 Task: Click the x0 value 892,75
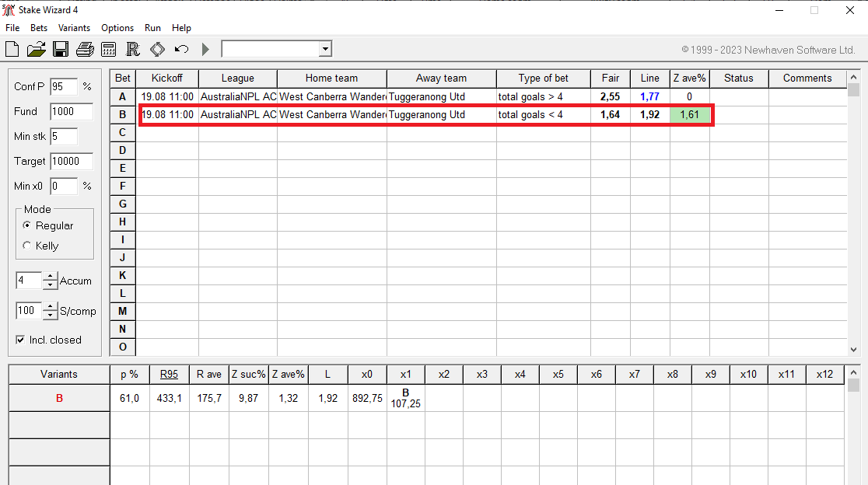coord(367,398)
